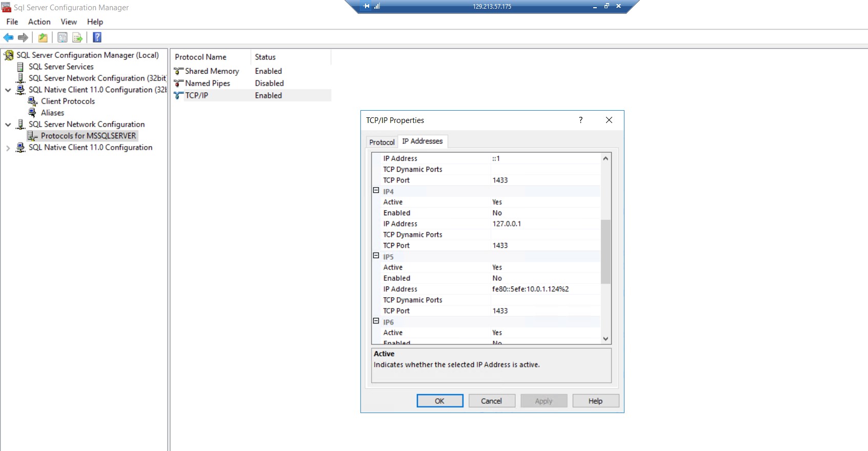Image resolution: width=868 pixels, height=451 pixels.
Task: Click the signal strength icon on connection bar
Action: coord(377,6)
